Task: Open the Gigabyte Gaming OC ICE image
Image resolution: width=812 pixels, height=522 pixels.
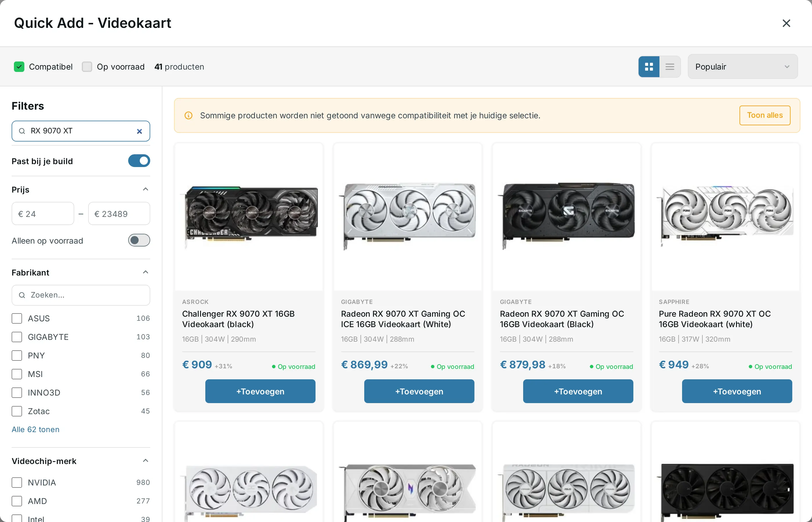Action: click(x=408, y=217)
